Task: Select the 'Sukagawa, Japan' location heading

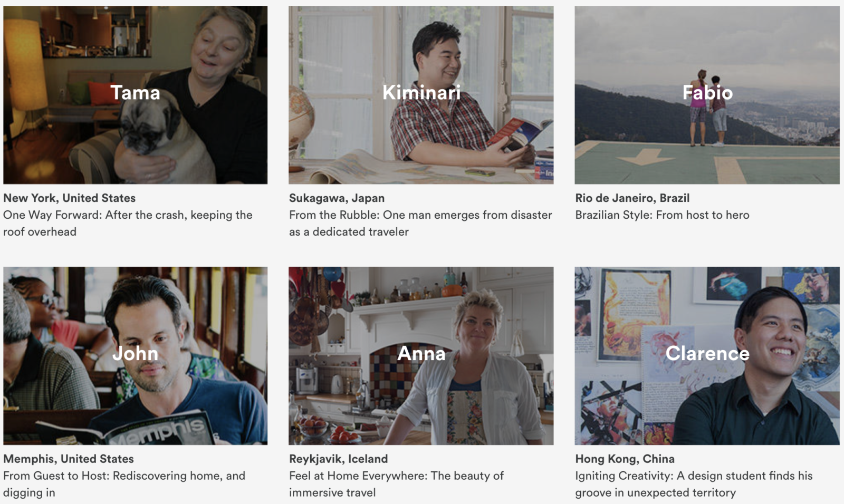Action: 337,198
